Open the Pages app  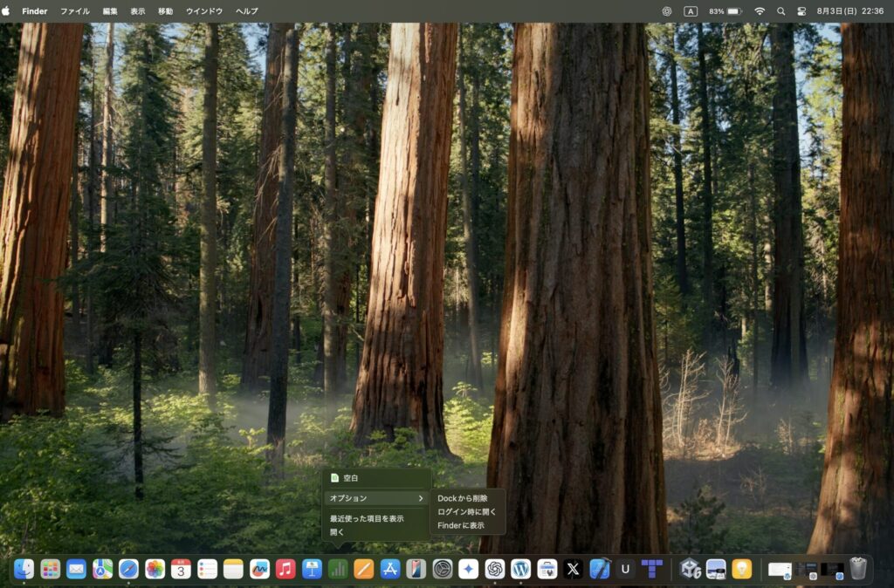coord(364,569)
